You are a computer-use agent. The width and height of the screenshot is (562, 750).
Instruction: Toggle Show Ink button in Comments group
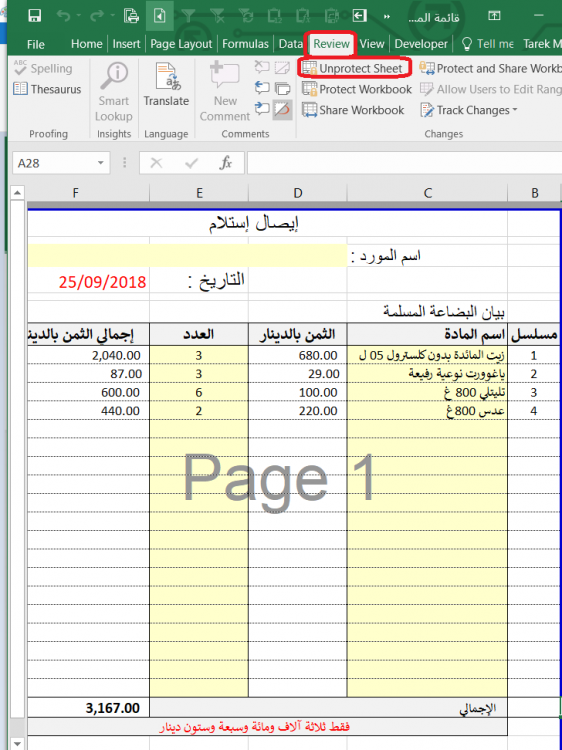click(x=283, y=110)
